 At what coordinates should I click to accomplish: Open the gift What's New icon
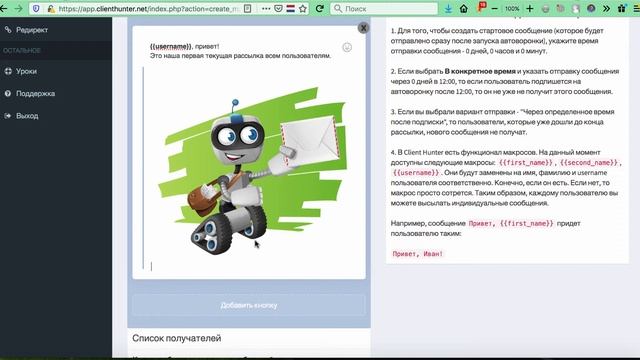click(622, 8)
